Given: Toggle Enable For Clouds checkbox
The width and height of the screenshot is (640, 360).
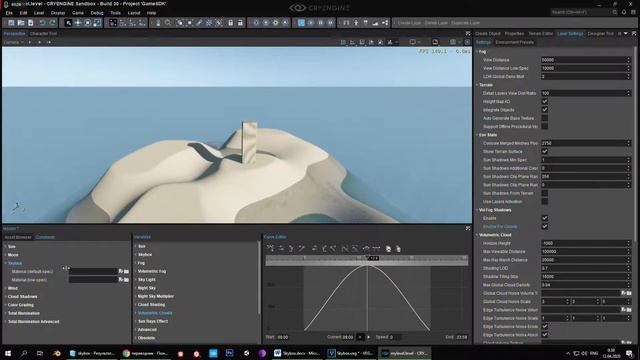Looking at the screenshot, I should pyautogui.click(x=544, y=227).
